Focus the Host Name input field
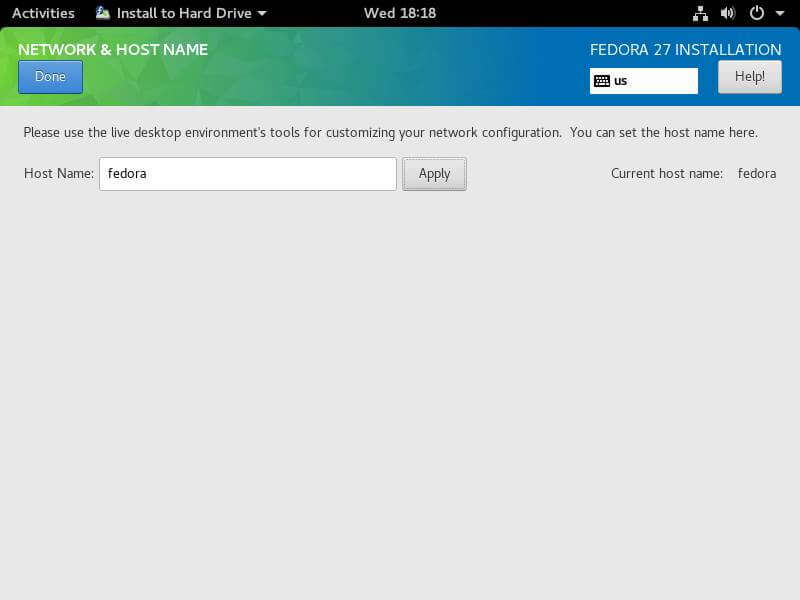 pyautogui.click(x=247, y=174)
